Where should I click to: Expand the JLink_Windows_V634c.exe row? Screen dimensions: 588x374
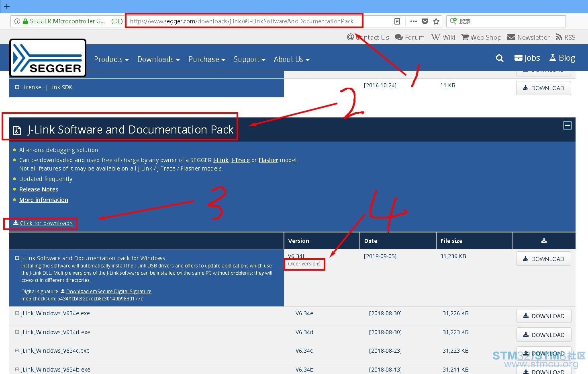point(17,351)
